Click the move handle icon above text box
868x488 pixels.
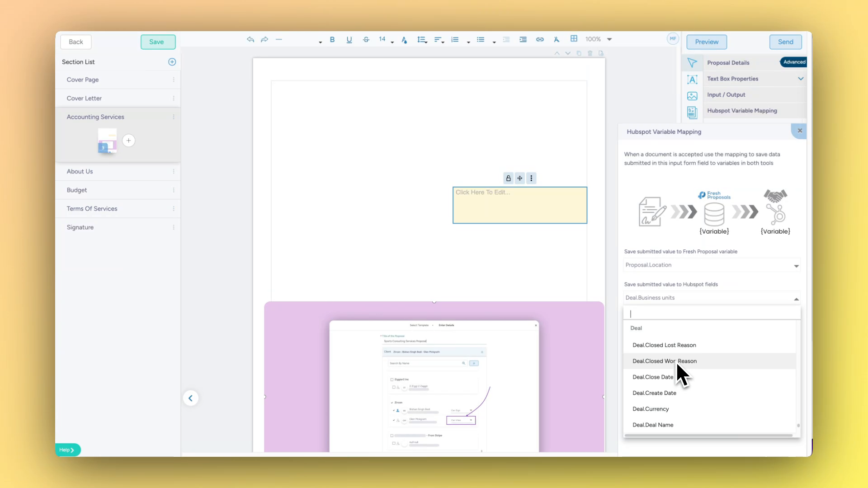coord(520,178)
